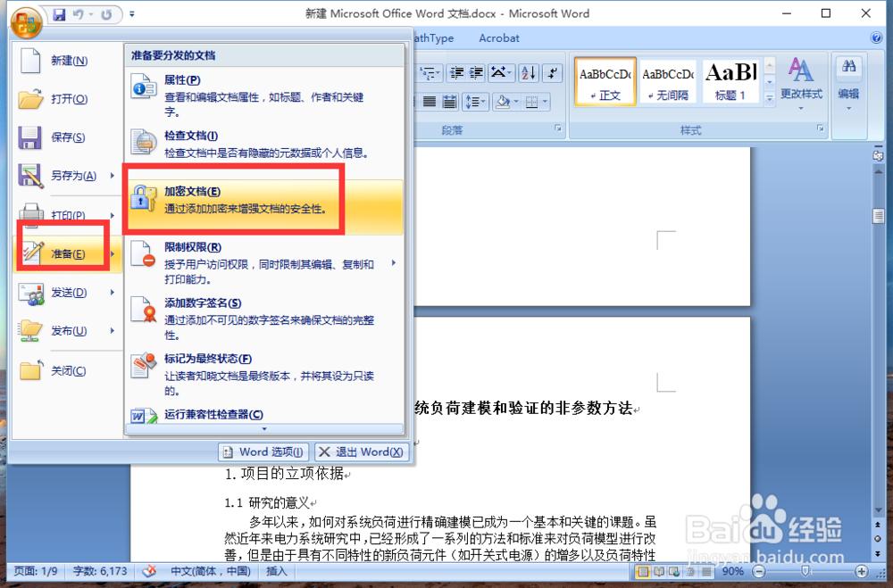The height and width of the screenshot is (588, 893).
Task: Switch to Full Screen Reading view
Action: tap(659, 571)
